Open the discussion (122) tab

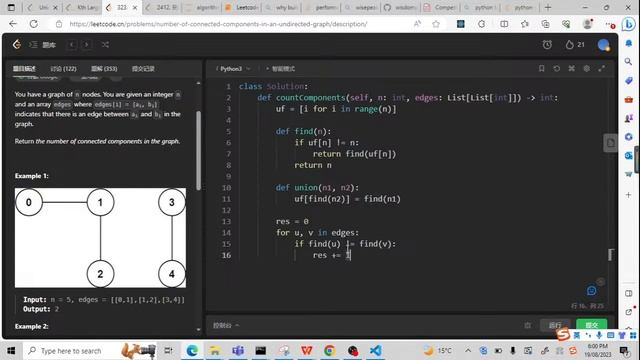[x=63, y=69]
